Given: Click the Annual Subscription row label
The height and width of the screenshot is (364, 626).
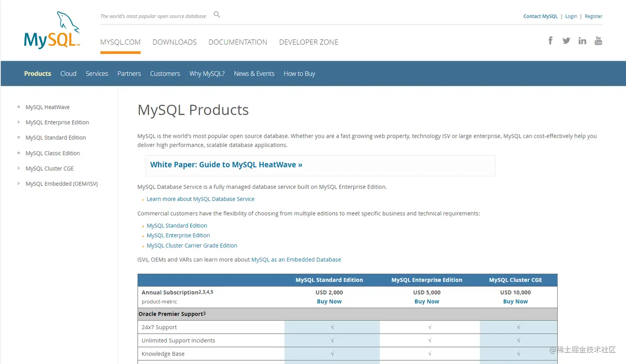Looking at the screenshot, I should click(177, 292).
